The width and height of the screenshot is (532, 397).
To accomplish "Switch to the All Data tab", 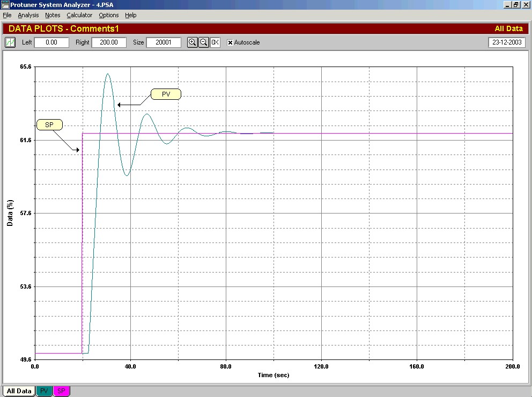I will point(19,391).
